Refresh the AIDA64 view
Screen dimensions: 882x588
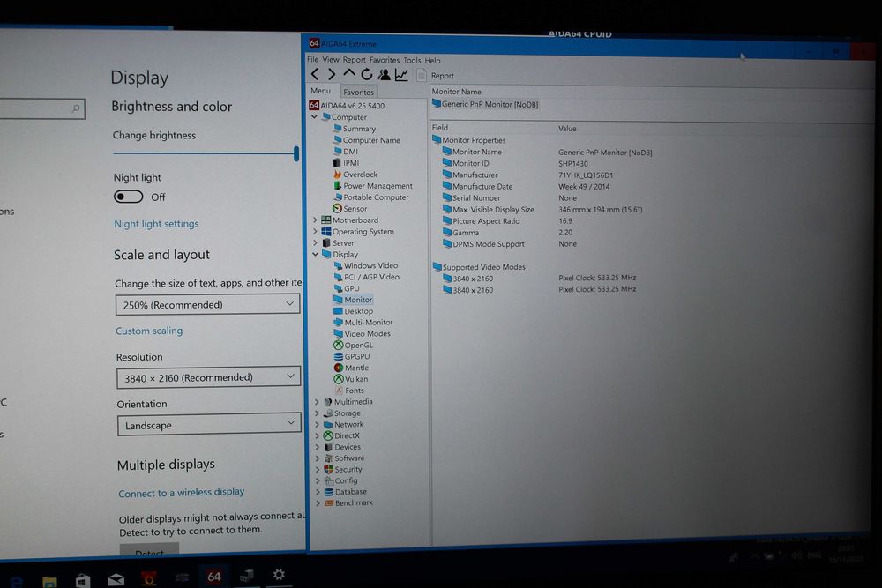pos(367,74)
